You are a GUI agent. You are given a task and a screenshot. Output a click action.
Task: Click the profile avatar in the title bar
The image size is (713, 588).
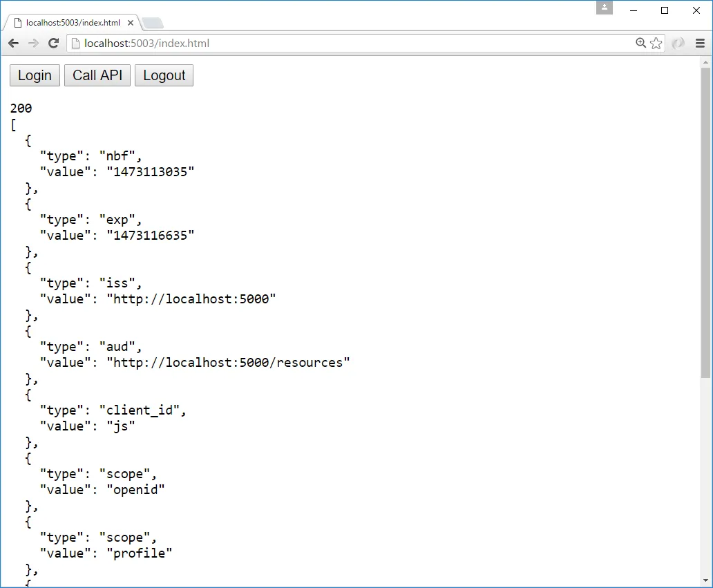pos(603,9)
